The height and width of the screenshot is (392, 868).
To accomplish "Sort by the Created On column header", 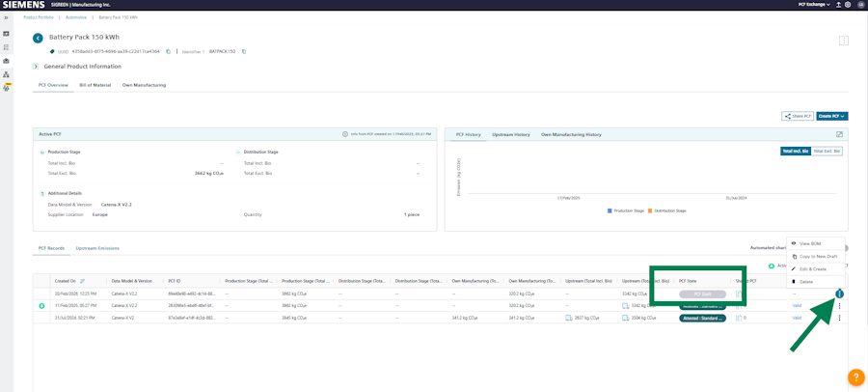I will pos(66,281).
